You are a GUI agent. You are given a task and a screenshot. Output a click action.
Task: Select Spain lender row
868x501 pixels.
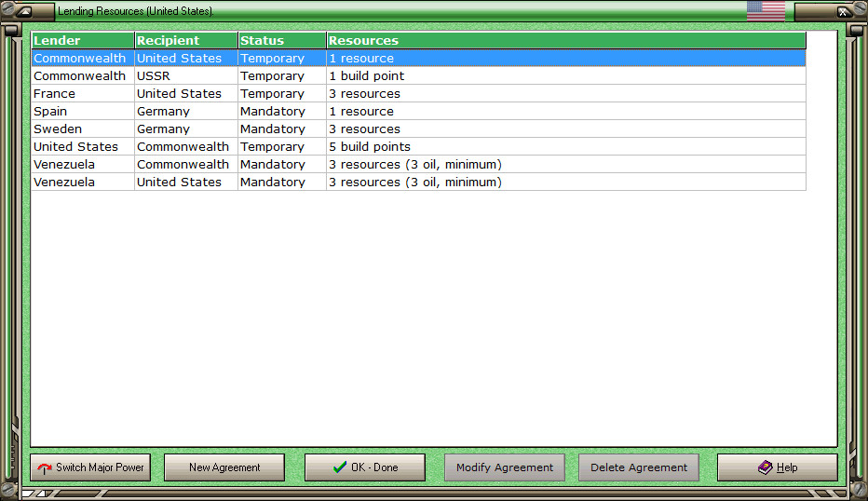[x=418, y=111]
